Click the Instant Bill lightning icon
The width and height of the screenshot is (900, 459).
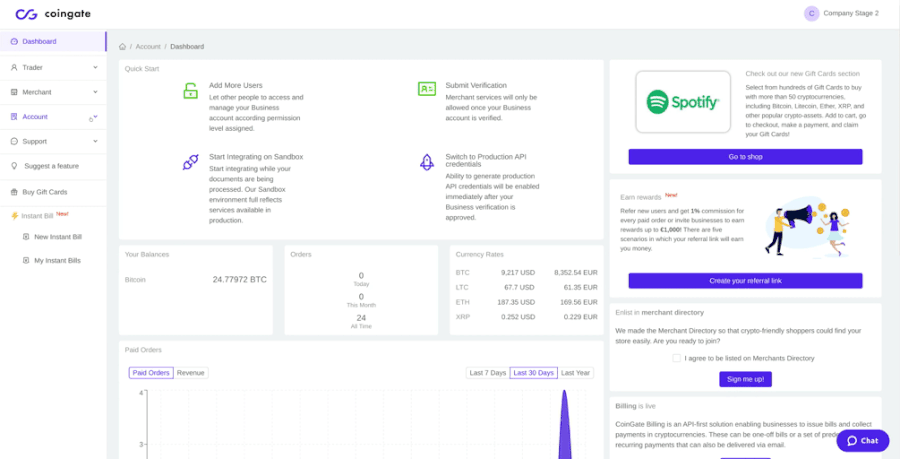tap(15, 216)
